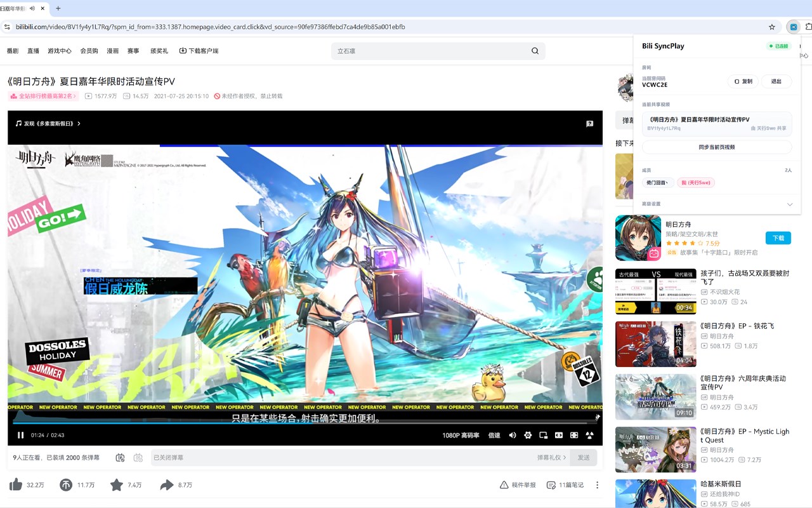Click 下载客户端 download client link

[x=199, y=51]
